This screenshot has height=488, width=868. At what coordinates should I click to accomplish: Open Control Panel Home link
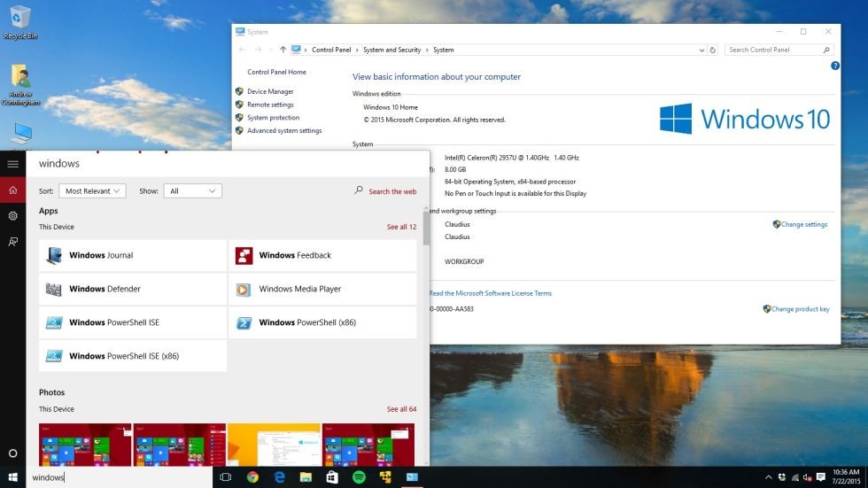click(x=276, y=72)
